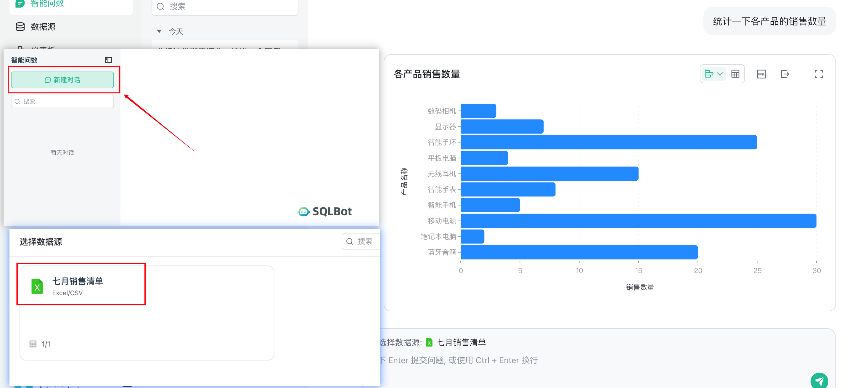
Task: Open chart in fullscreen mode
Action: point(819,74)
